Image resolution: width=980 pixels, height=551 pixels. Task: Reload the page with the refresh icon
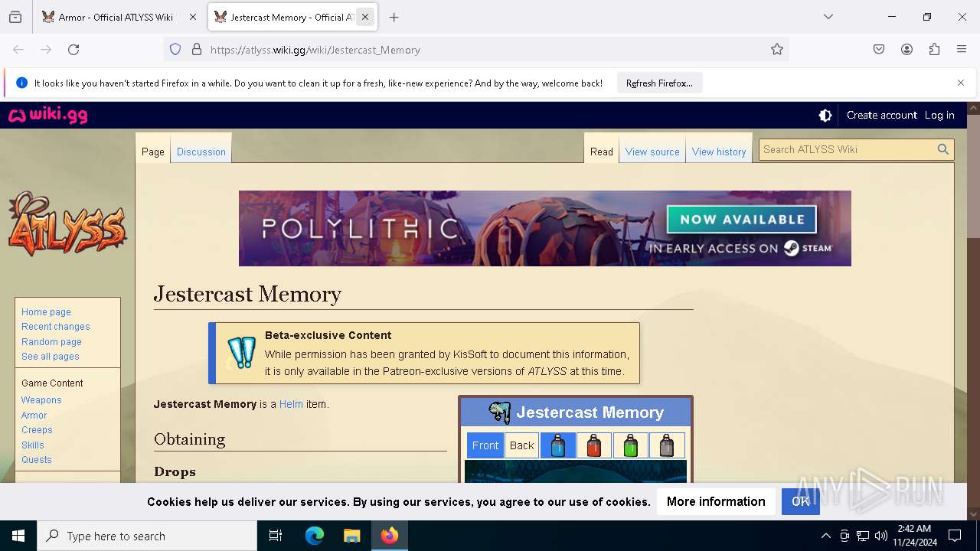point(73,50)
